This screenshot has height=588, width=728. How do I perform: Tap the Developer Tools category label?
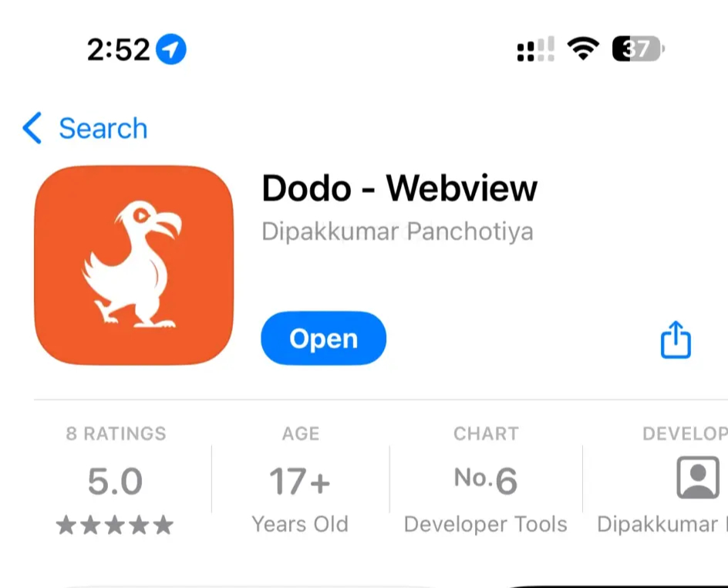pos(486,525)
